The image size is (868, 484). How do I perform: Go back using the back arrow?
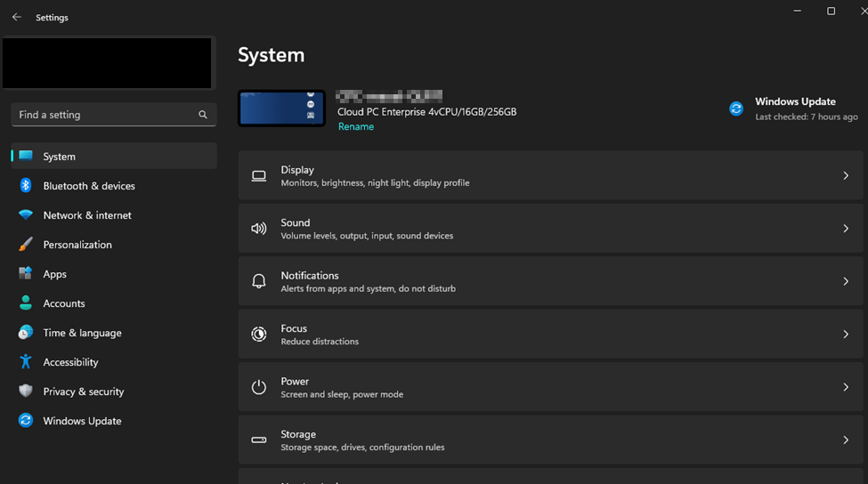point(16,17)
